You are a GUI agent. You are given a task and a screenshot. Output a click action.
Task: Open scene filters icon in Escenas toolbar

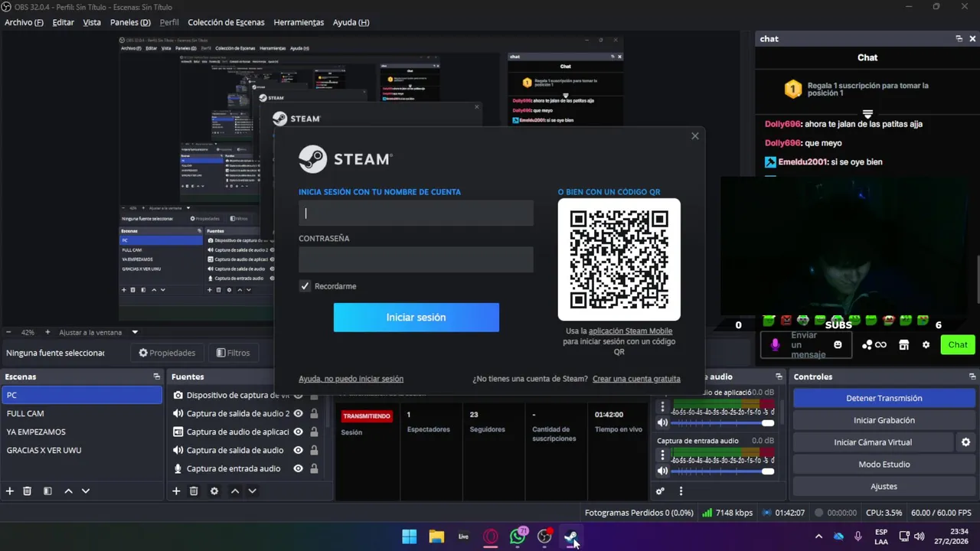[x=47, y=491]
